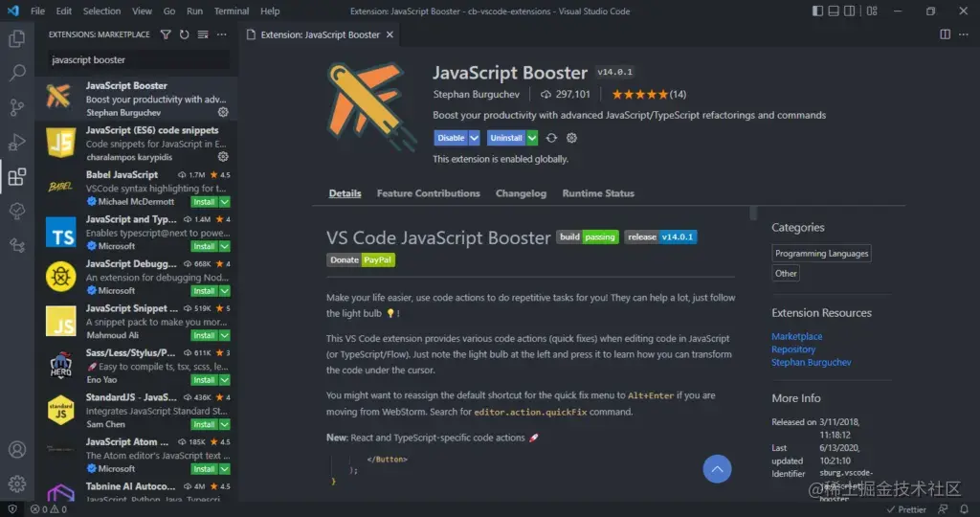This screenshot has width=980, height=517.
Task: Switch to the Feature Contributions tab
Action: click(428, 193)
